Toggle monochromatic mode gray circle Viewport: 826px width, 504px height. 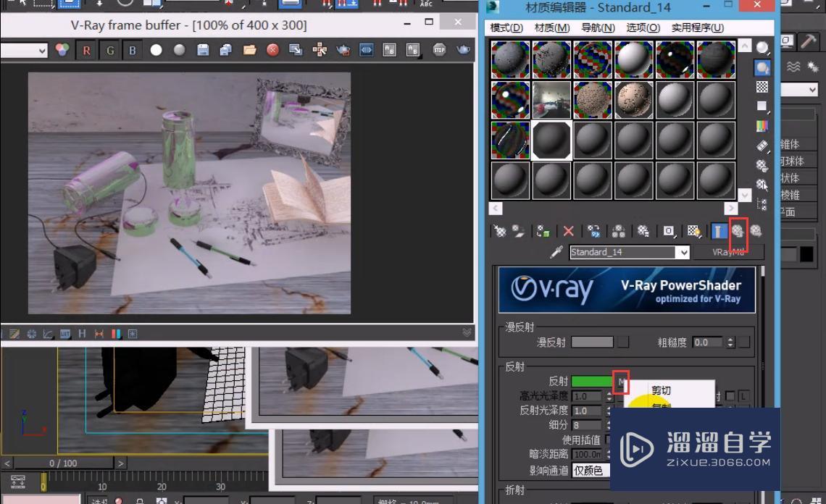180,50
